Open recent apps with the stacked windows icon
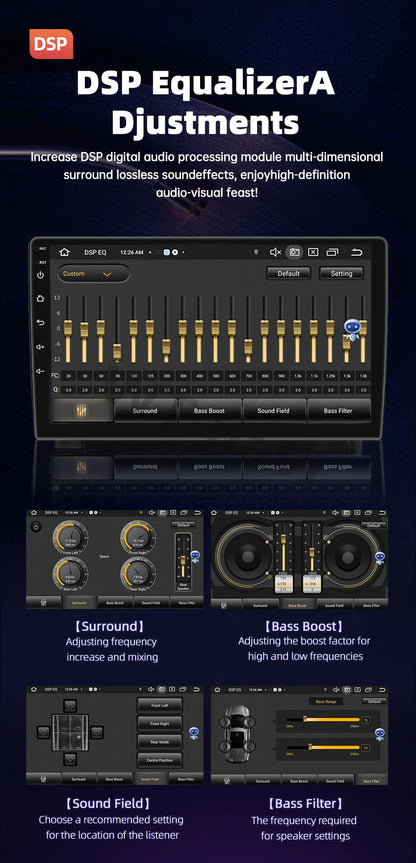 (332, 252)
